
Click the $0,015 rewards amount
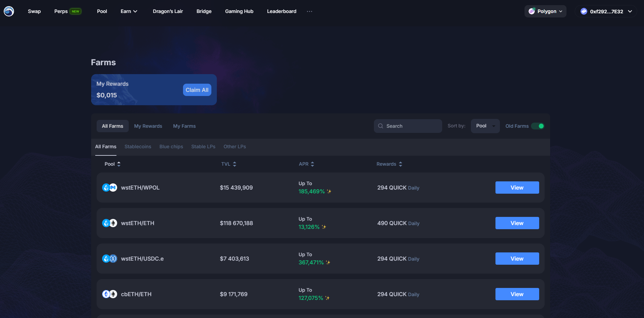click(x=107, y=95)
